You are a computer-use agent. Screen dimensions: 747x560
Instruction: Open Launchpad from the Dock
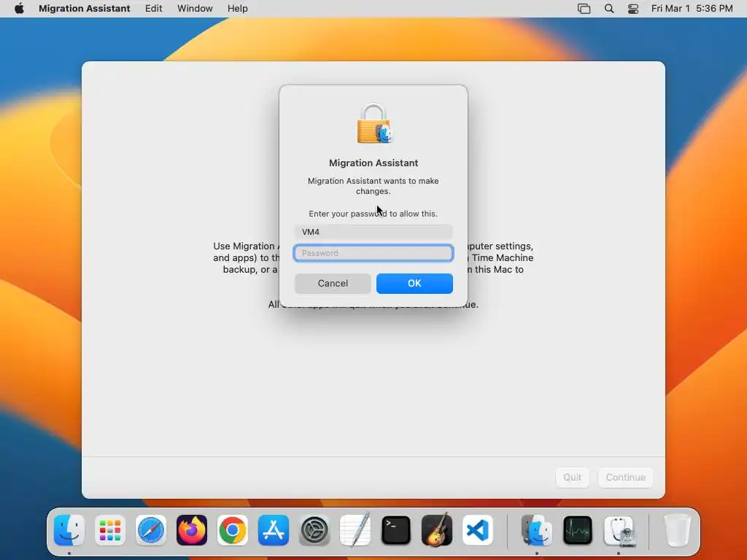click(110, 530)
